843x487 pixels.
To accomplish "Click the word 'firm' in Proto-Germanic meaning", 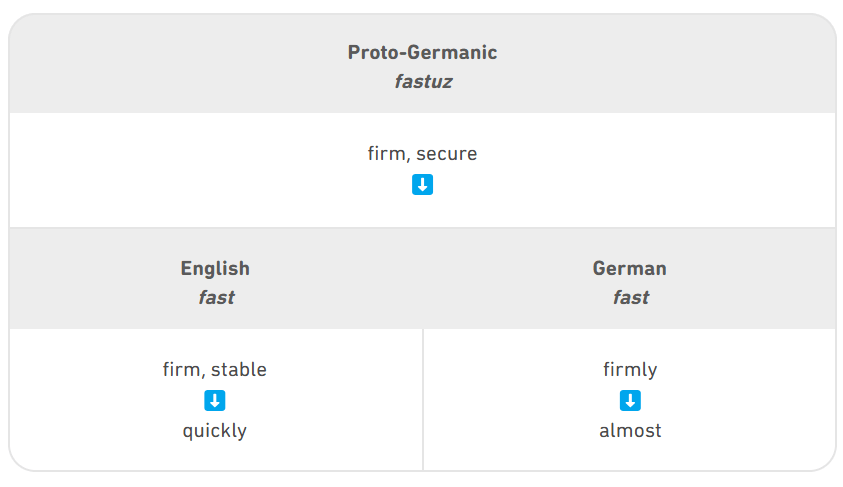I will [x=387, y=154].
